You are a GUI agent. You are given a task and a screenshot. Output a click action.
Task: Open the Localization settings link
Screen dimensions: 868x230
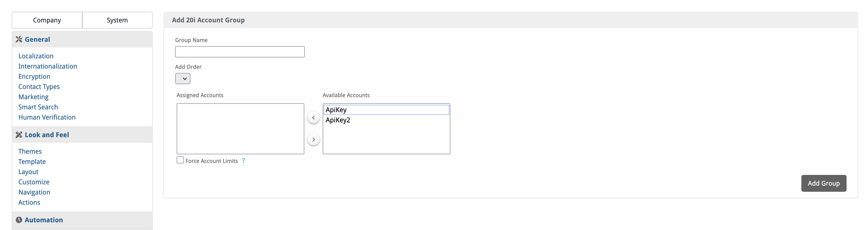click(36, 56)
